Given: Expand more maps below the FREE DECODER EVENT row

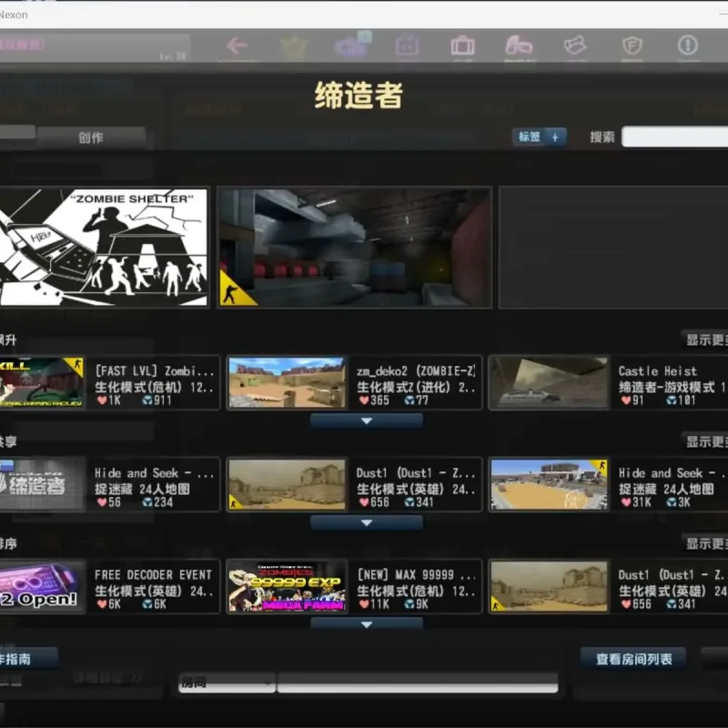Looking at the screenshot, I should 367,624.
